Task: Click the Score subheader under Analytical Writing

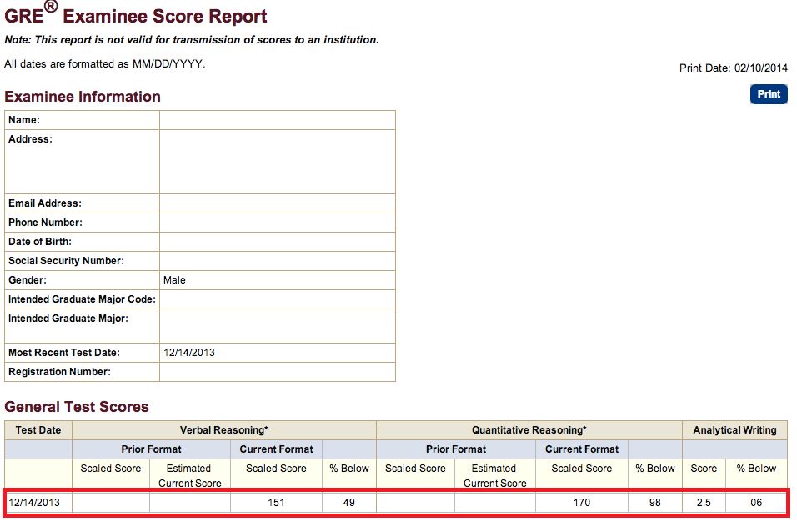Action: coord(704,469)
